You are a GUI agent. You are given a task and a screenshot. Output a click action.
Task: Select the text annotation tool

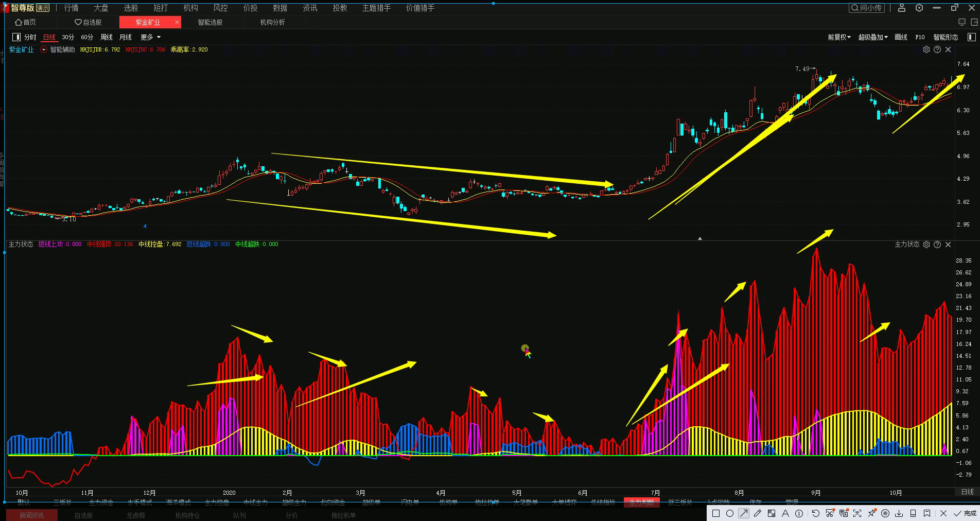click(x=785, y=513)
